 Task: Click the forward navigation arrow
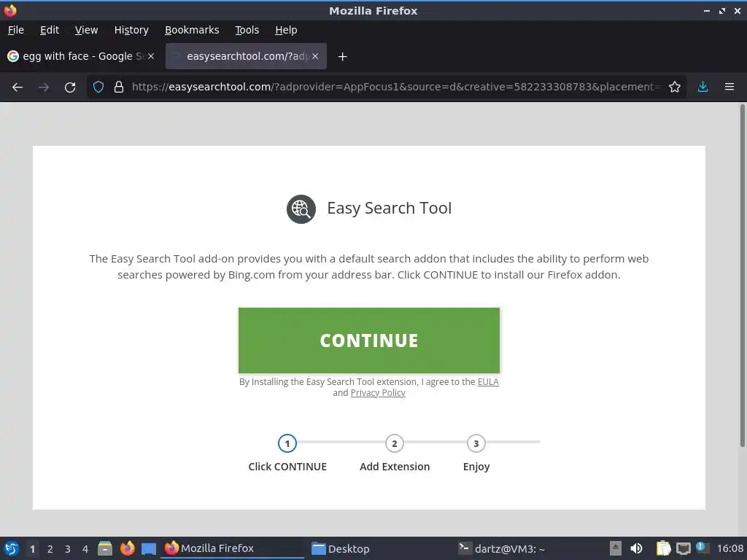44,87
